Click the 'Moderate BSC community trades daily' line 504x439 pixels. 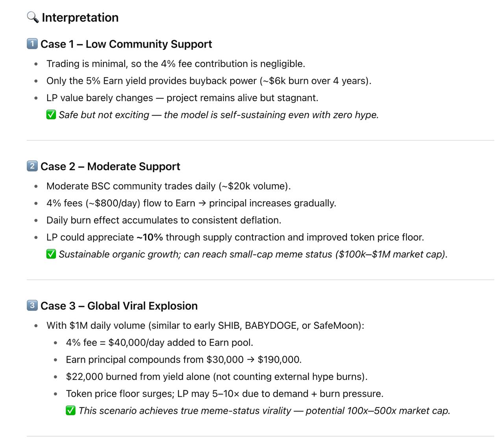169,186
